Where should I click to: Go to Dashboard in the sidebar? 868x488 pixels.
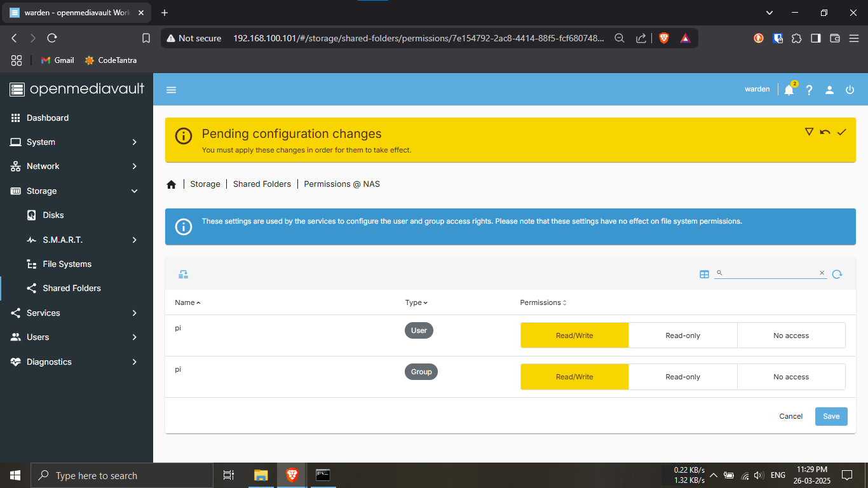point(48,118)
